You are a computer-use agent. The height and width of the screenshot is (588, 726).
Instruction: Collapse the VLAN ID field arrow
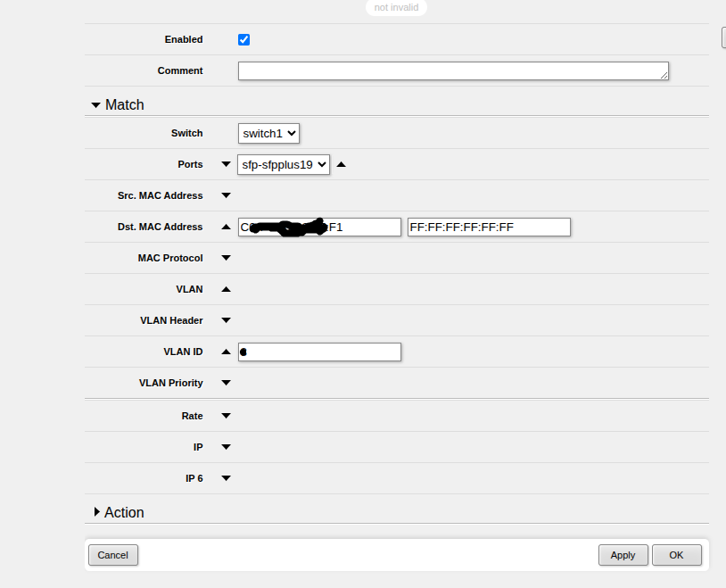(x=226, y=352)
